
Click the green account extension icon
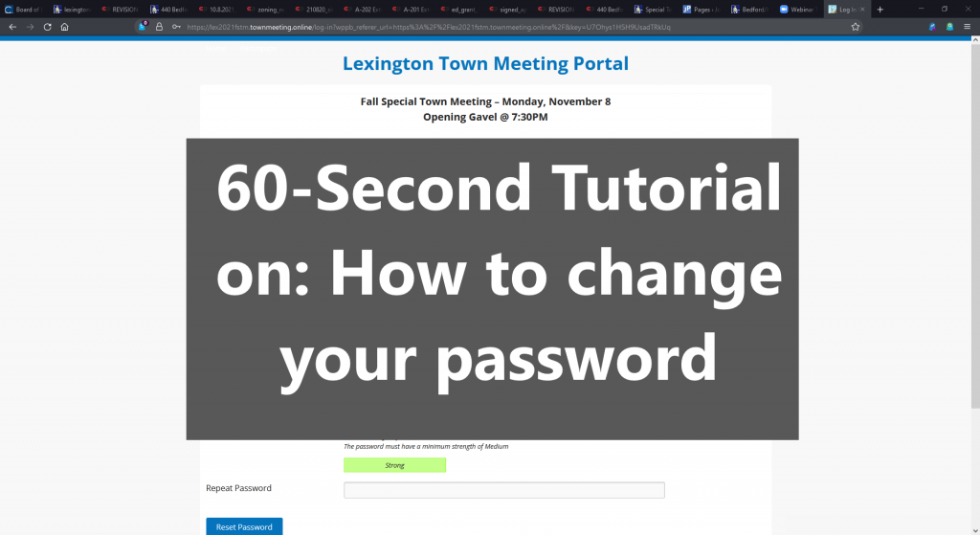click(949, 27)
